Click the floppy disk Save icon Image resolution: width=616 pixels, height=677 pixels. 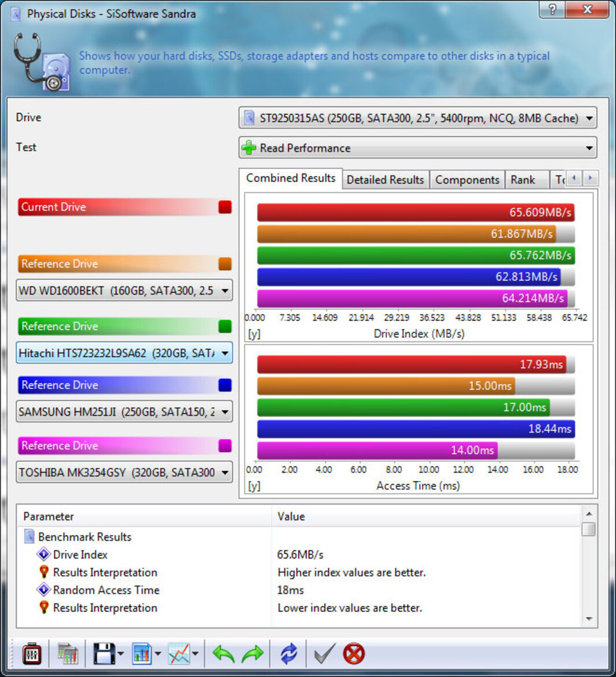click(104, 654)
